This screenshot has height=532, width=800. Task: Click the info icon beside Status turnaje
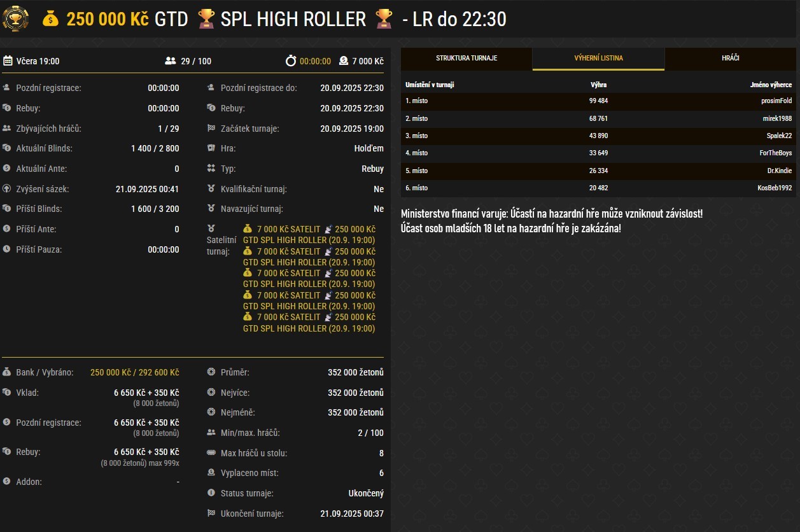click(x=212, y=493)
